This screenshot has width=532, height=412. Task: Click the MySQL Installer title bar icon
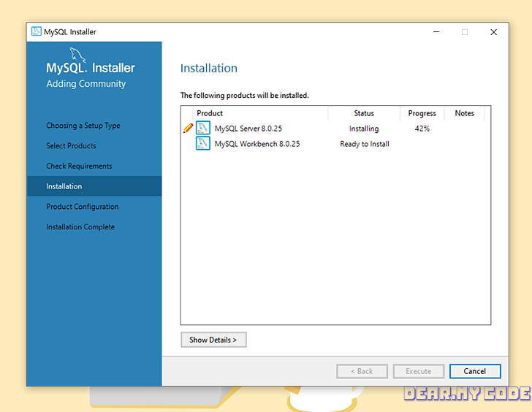coord(36,31)
